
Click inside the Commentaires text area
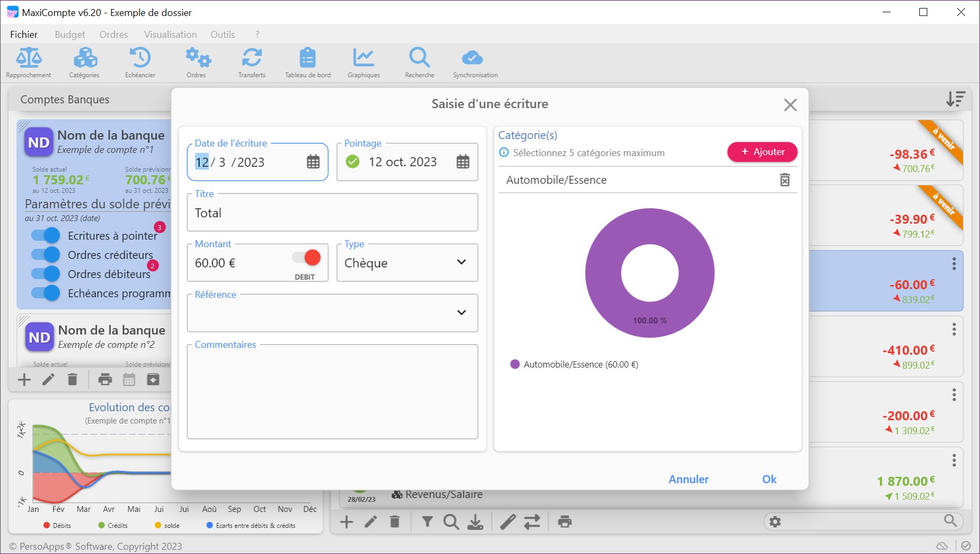pos(332,392)
